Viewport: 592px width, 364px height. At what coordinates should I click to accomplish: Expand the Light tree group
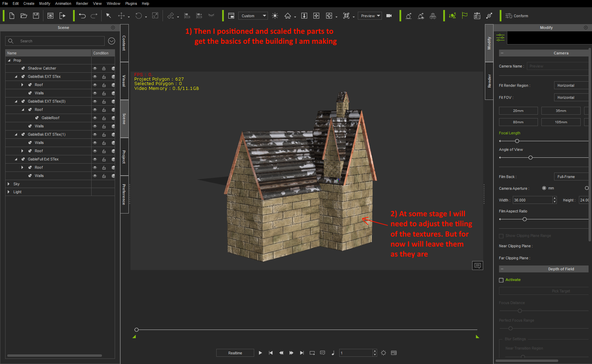9,192
